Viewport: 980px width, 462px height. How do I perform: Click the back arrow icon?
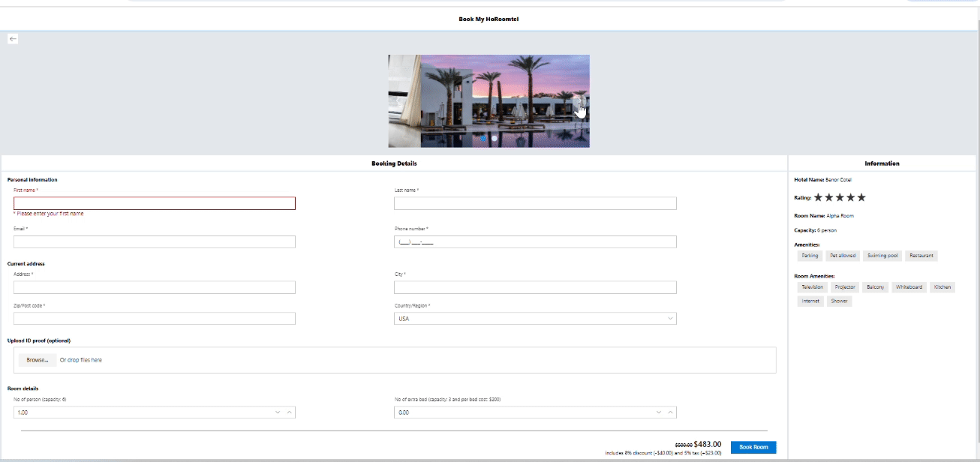tap(13, 39)
